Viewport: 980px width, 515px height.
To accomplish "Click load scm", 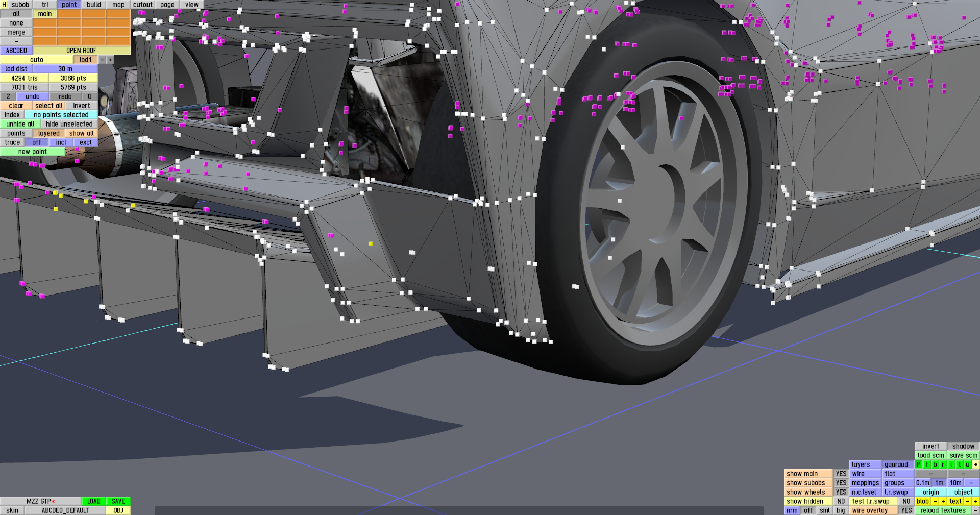I will [x=931, y=455].
